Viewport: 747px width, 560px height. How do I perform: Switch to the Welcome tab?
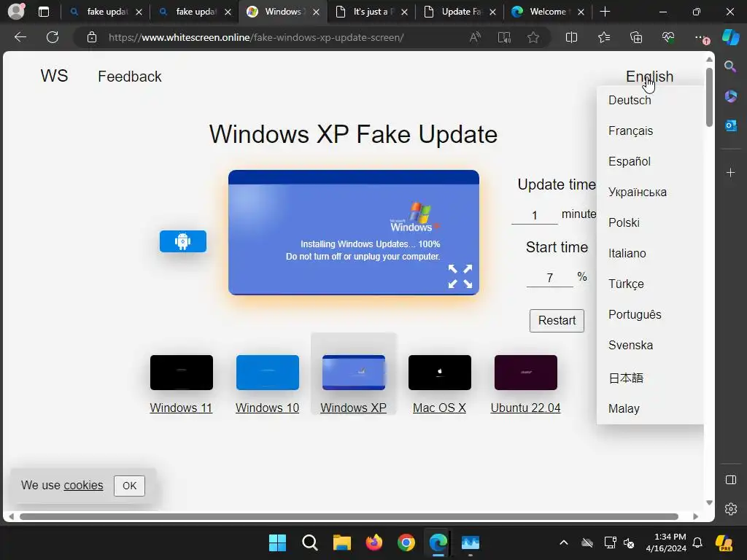click(547, 12)
